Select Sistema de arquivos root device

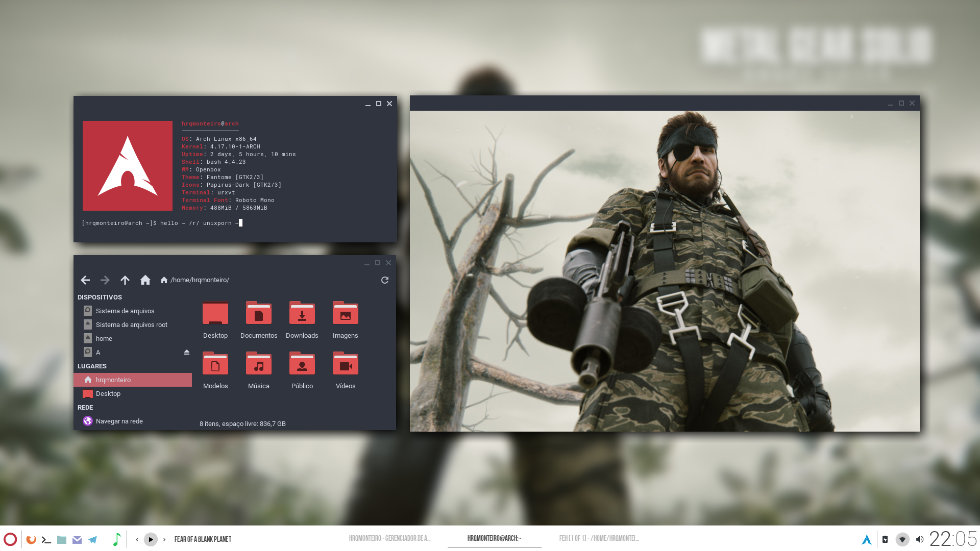[x=131, y=325]
